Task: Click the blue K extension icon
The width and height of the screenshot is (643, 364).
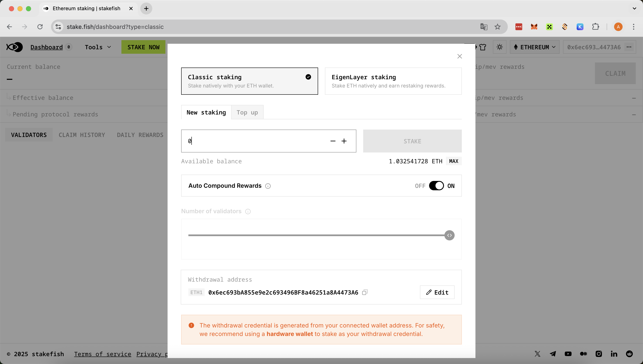Action: (580, 27)
